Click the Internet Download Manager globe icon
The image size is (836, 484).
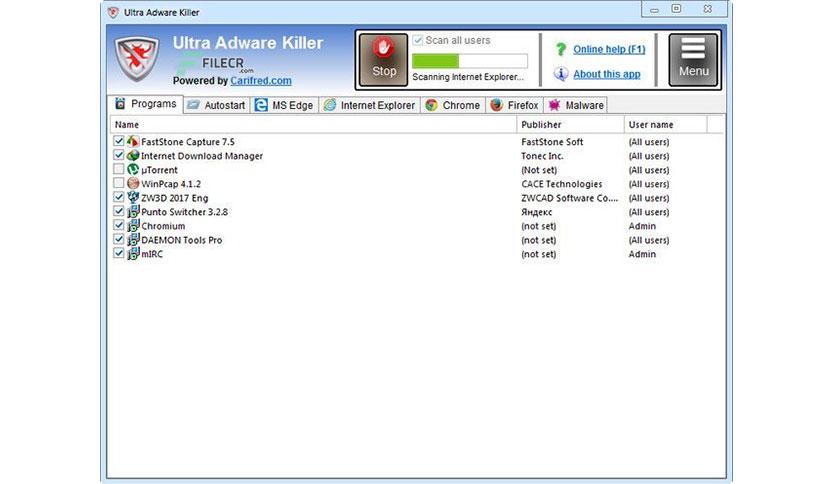(133, 156)
